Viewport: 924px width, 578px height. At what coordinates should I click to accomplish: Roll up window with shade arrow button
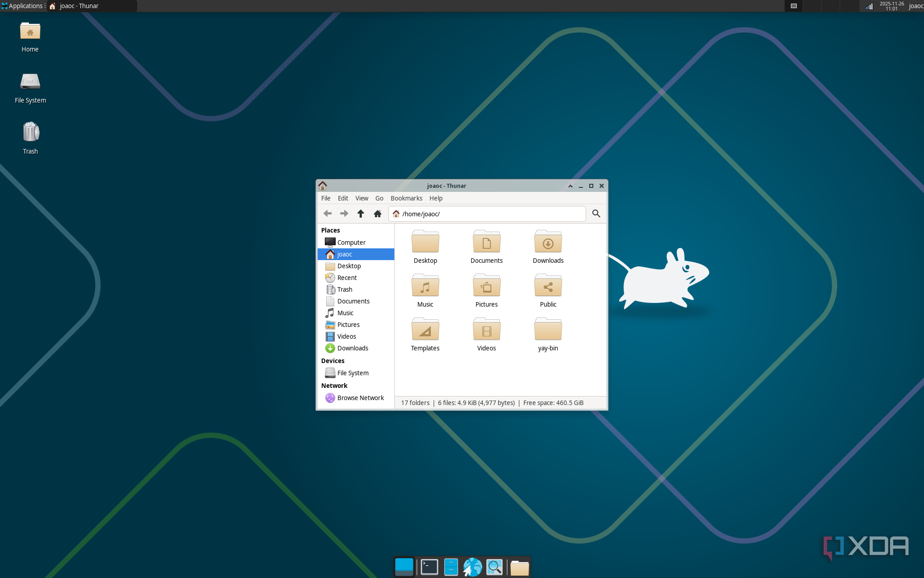tap(570, 186)
